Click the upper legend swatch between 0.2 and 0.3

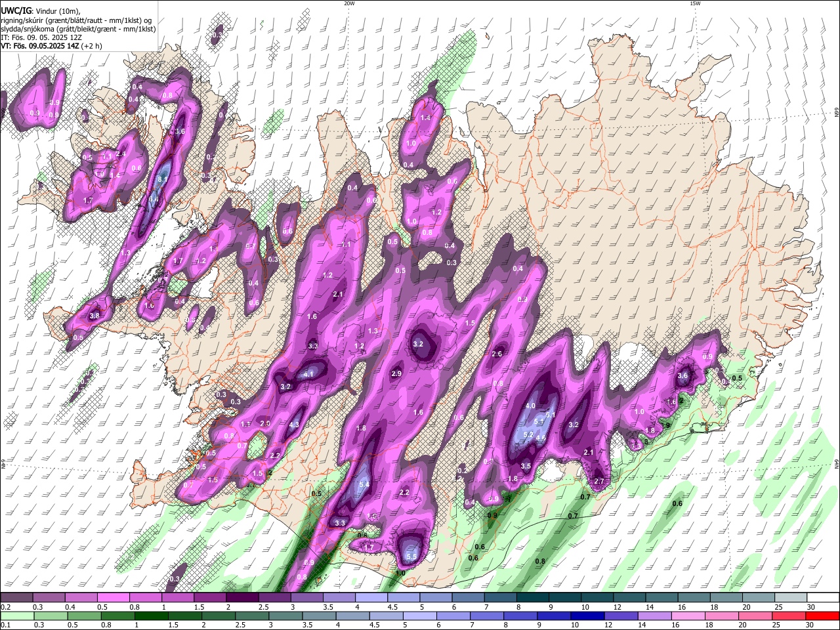tap(16, 598)
